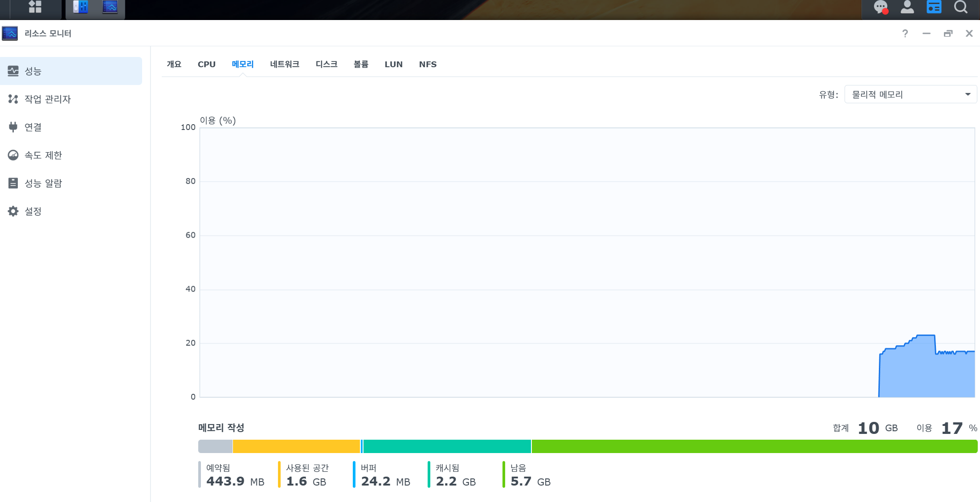The width and height of the screenshot is (980, 502).
Task: Open the search magnifier icon
Action: 961,7
